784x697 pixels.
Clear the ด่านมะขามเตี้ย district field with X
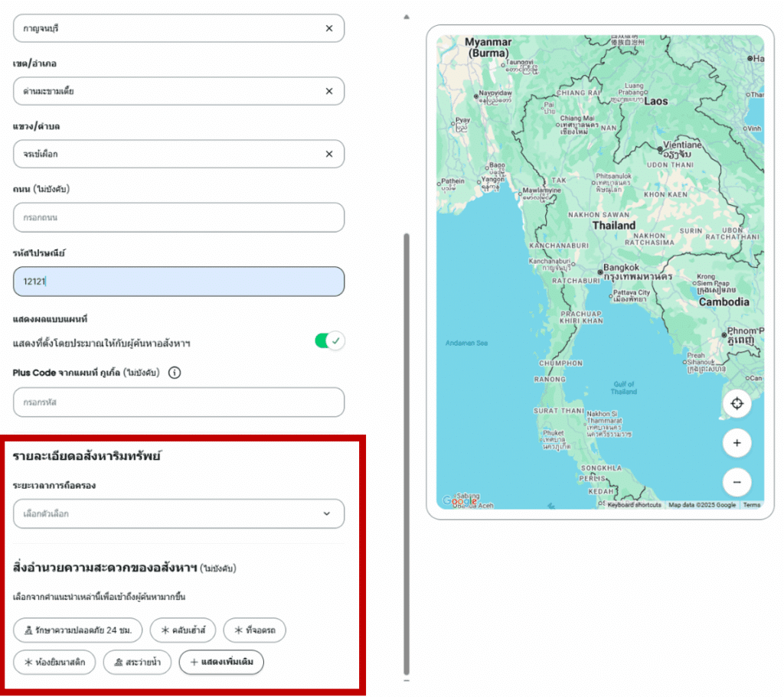click(329, 91)
